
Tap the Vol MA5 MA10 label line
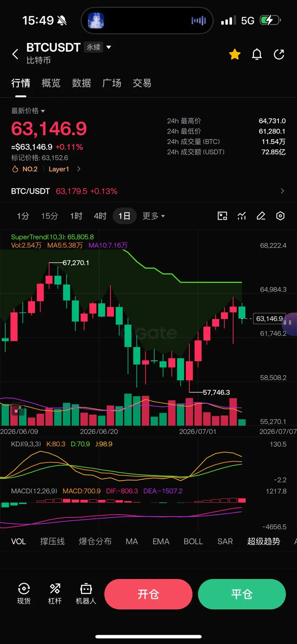pyautogui.click(x=69, y=245)
